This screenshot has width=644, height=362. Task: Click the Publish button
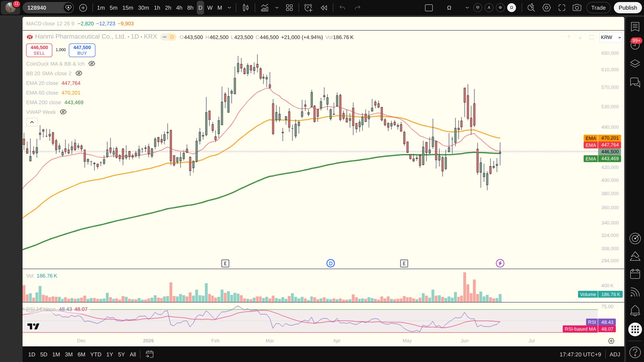coord(628,8)
